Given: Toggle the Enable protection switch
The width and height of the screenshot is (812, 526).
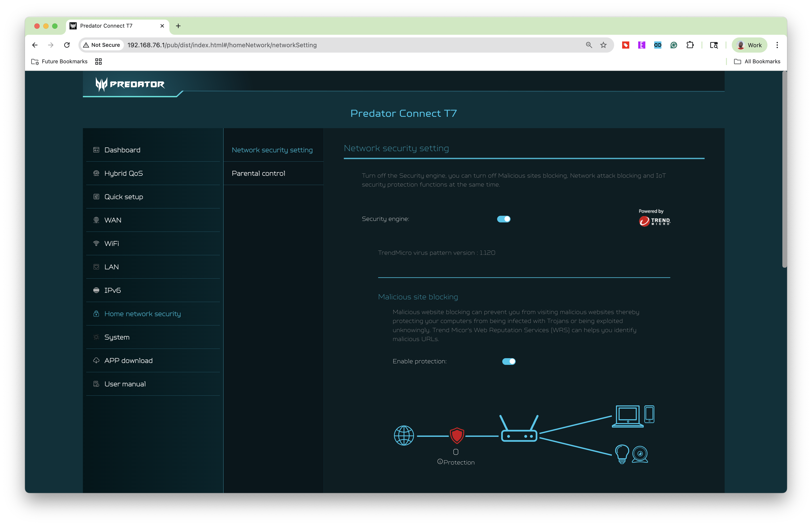Looking at the screenshot, I should (x=509, y=362).
